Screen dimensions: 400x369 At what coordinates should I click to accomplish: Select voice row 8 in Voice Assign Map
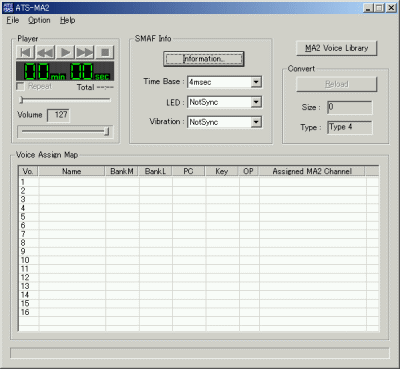(199, 243)
